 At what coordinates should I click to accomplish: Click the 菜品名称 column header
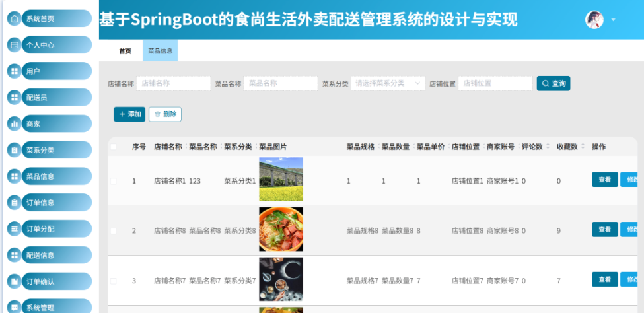[x=203, y=147]
